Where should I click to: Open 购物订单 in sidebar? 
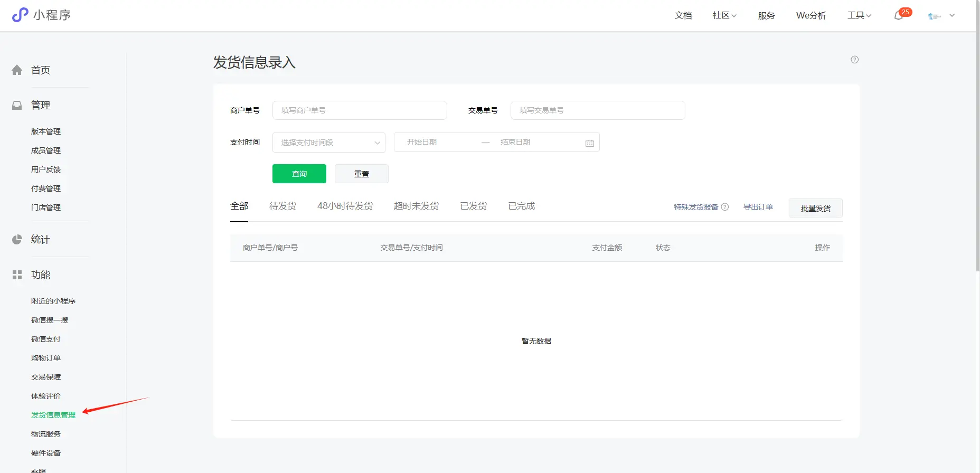(x=46, y=358)
